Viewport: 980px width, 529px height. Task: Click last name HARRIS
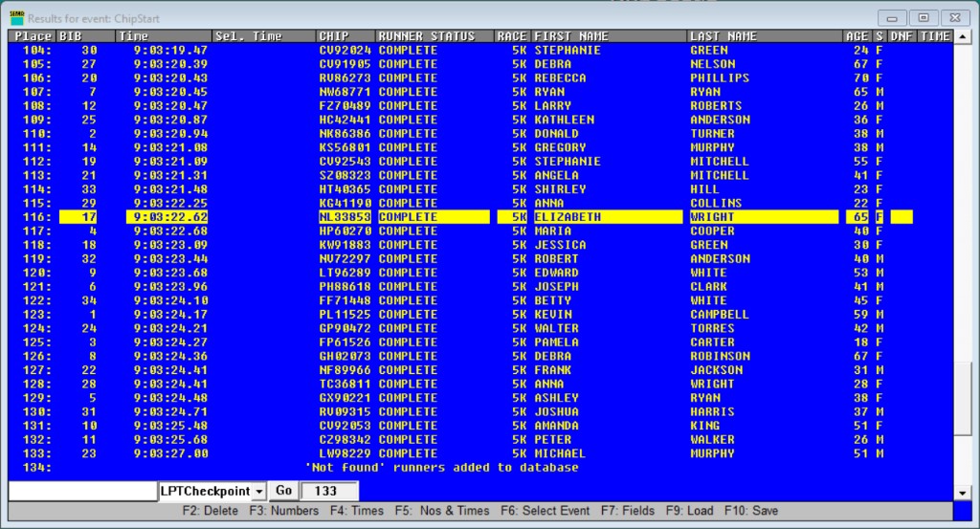coord(712,412)
